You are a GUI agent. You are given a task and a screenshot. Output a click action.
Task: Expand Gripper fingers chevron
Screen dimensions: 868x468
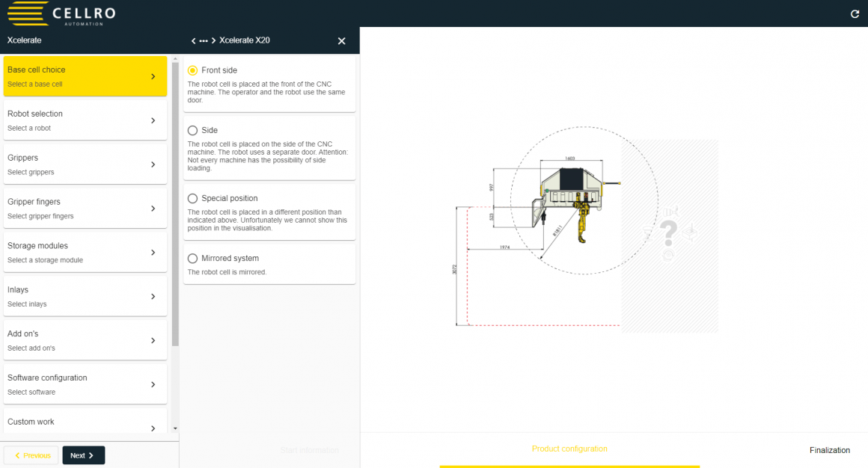tap(153, 209)
